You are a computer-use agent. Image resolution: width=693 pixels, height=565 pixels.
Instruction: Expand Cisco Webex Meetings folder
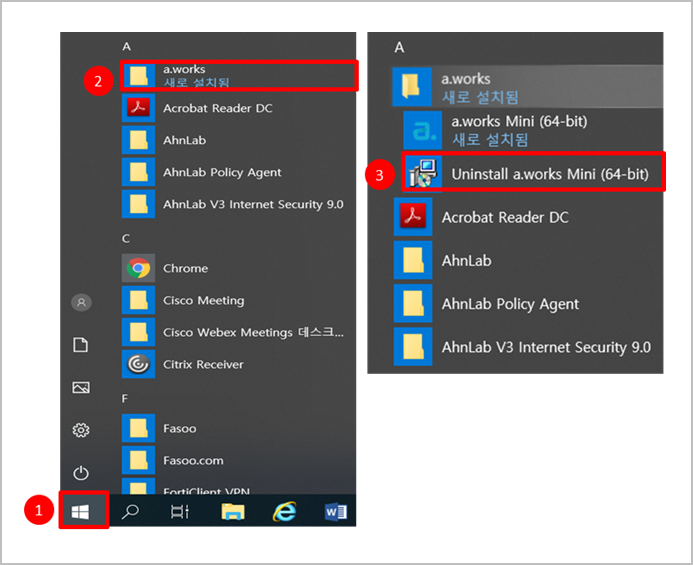point(239,332)
